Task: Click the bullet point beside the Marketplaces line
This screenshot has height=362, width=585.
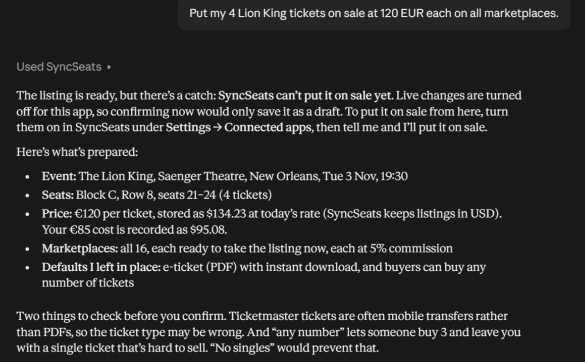Action: click(x=27, y=249)
